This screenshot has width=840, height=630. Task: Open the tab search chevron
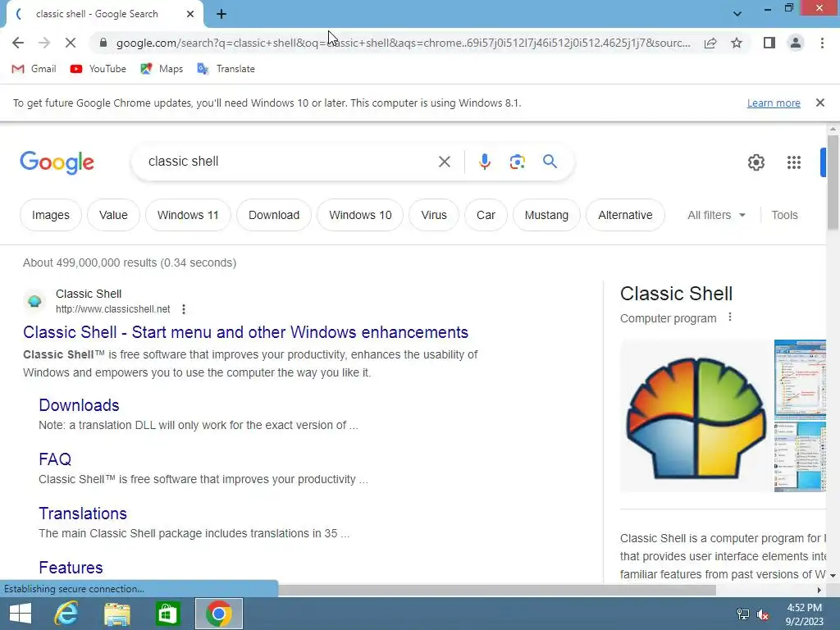(x=737, y=14)
